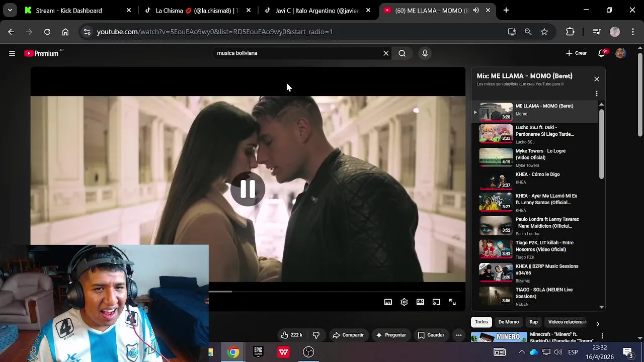The width and height of the screenshot is (644, 362).
Task: Play Myke Towers - Lo Logré
Action: [535, 157]
